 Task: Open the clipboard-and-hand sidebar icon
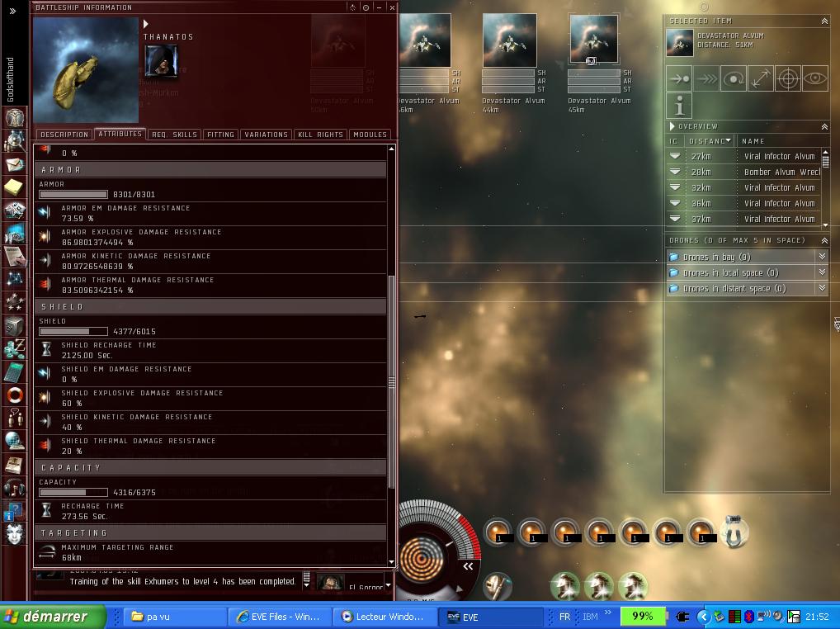[x=15, y=256]
